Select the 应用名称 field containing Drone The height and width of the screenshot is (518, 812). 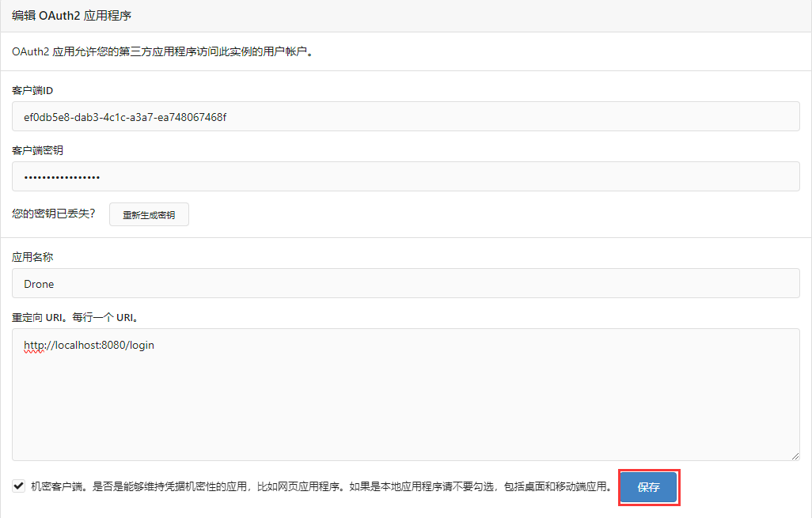tap(405, 284)
